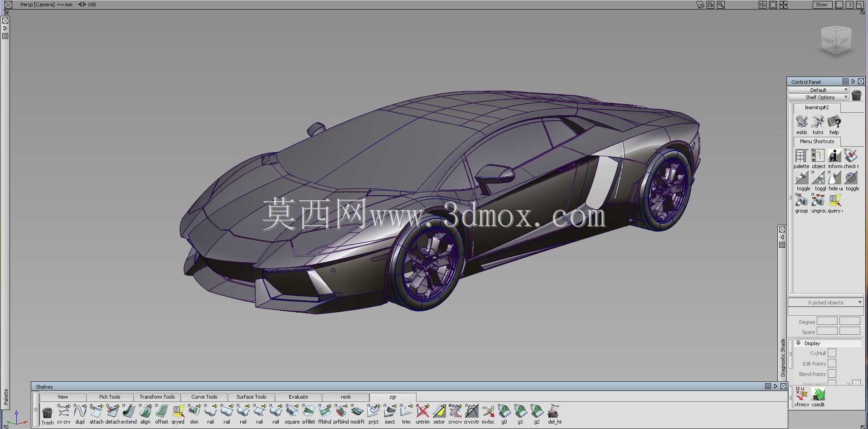This screenshot has height=429, width=868.
Task: Click the viewport orientation ViewCube
Action: click(836, 41)
